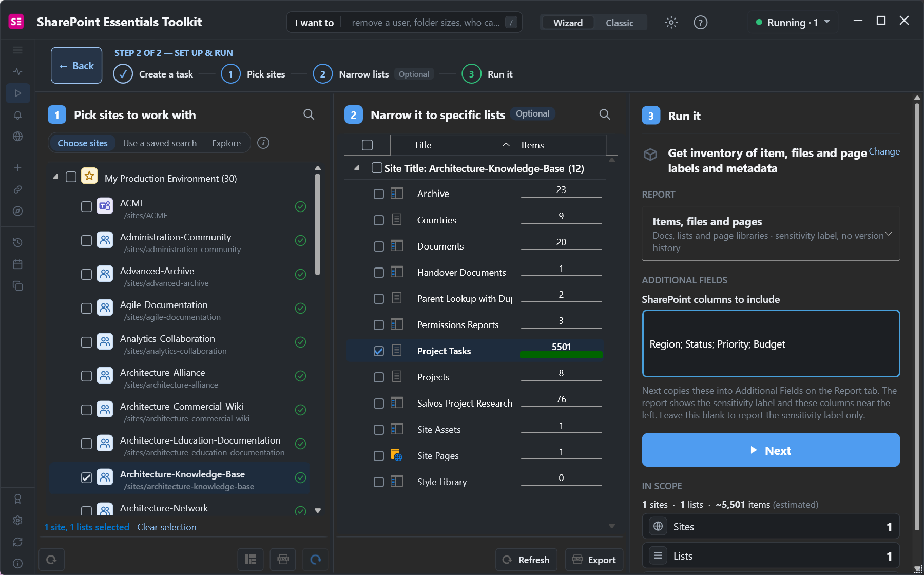Toggle light theme sun icon
Screen dimensions: 924x575
click(x=671, y=23)
